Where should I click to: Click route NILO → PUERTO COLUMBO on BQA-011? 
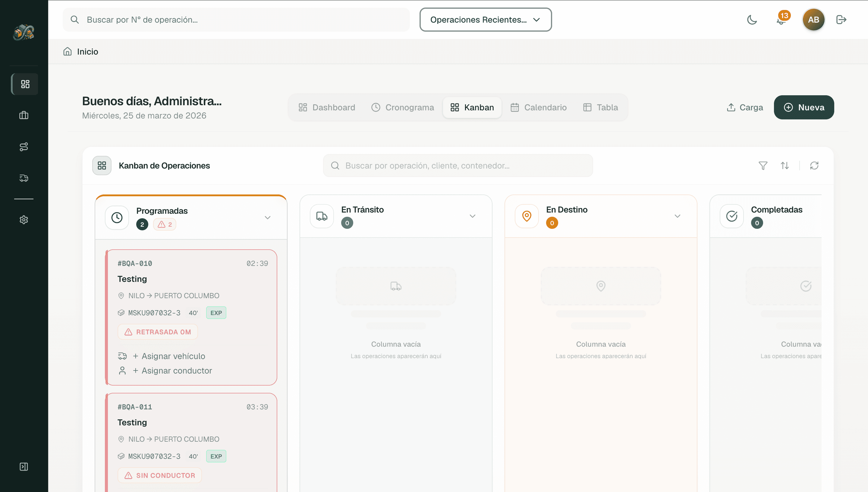pos(174,439)
